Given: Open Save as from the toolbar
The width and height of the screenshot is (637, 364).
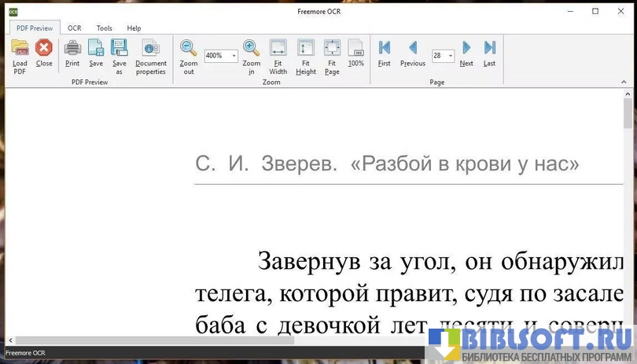Looking at the screenshot, I should tap(120, 50).
